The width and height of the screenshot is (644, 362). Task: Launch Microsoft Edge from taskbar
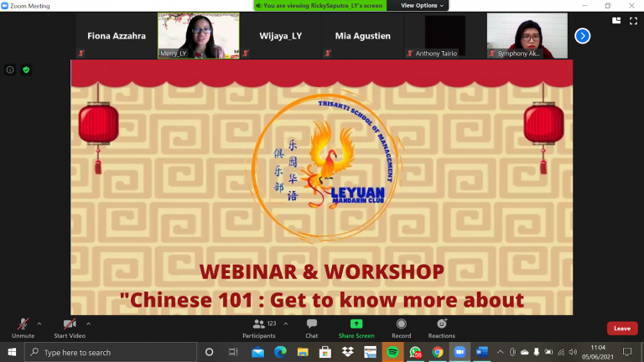point(280,352)
